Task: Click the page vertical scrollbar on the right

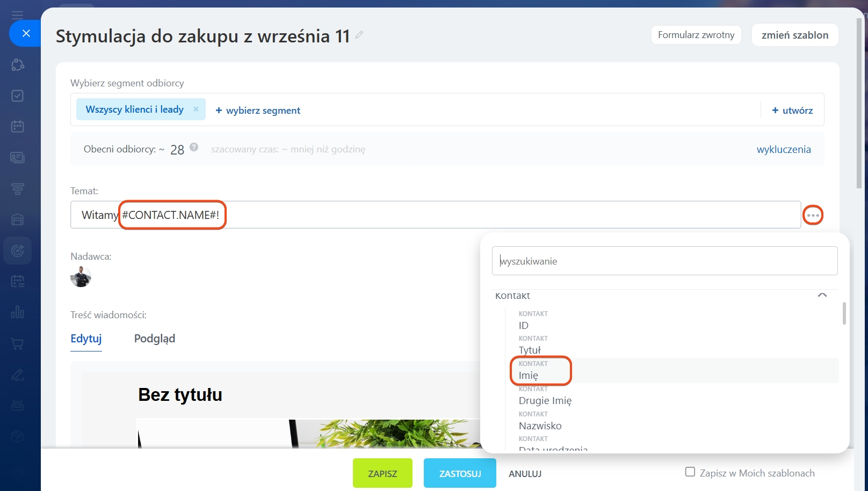Action: 859,103
